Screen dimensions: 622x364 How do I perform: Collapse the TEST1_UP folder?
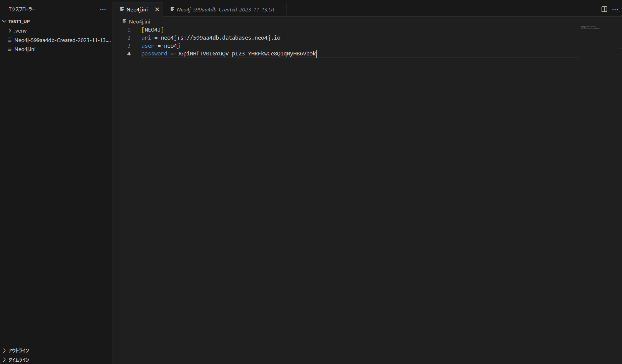click(4, 21)
